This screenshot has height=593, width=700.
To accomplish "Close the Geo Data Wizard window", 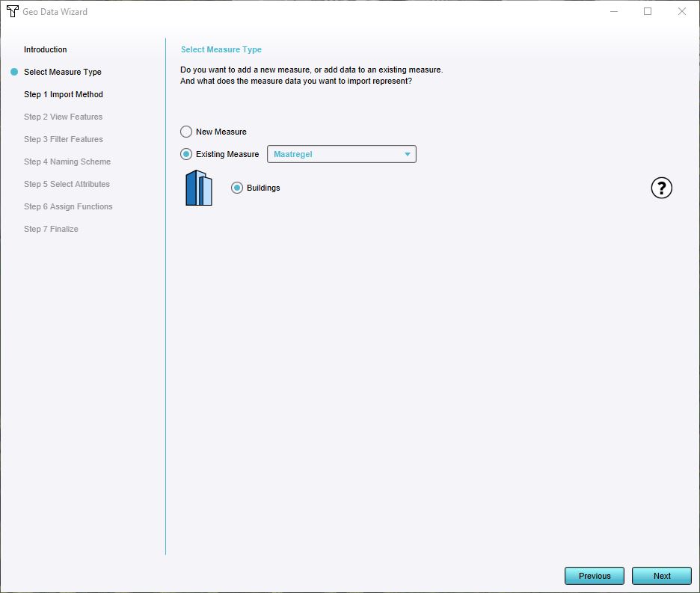I will pos(682,11).
